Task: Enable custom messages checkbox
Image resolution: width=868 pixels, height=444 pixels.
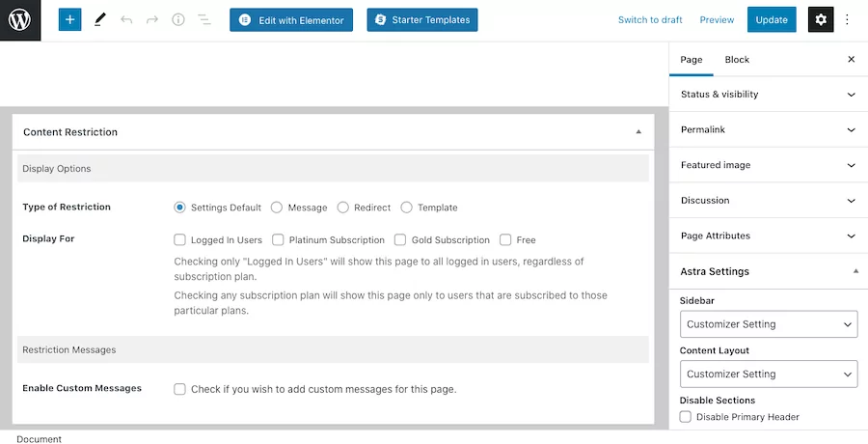Action: point(179,389)
